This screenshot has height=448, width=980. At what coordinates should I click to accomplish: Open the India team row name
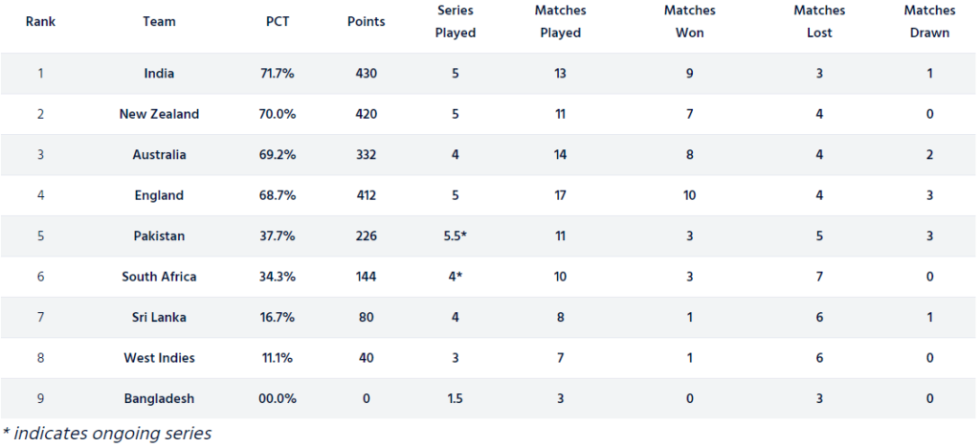point(159,73)
